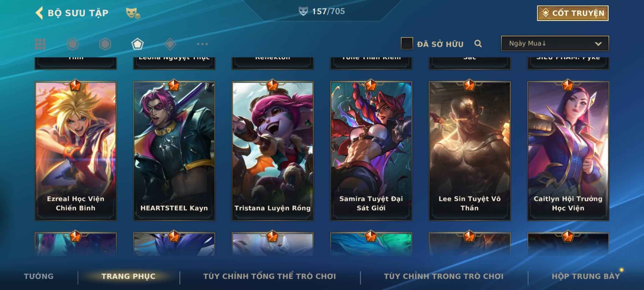
Task: Select the grid all-skins filter icon
Action: click(40, 44)
